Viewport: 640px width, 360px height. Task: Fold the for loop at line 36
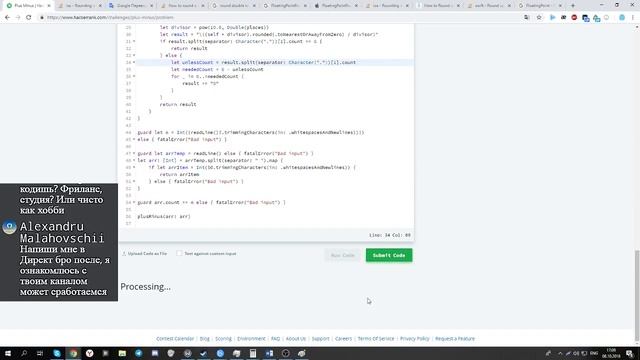[x=134, y=76]
